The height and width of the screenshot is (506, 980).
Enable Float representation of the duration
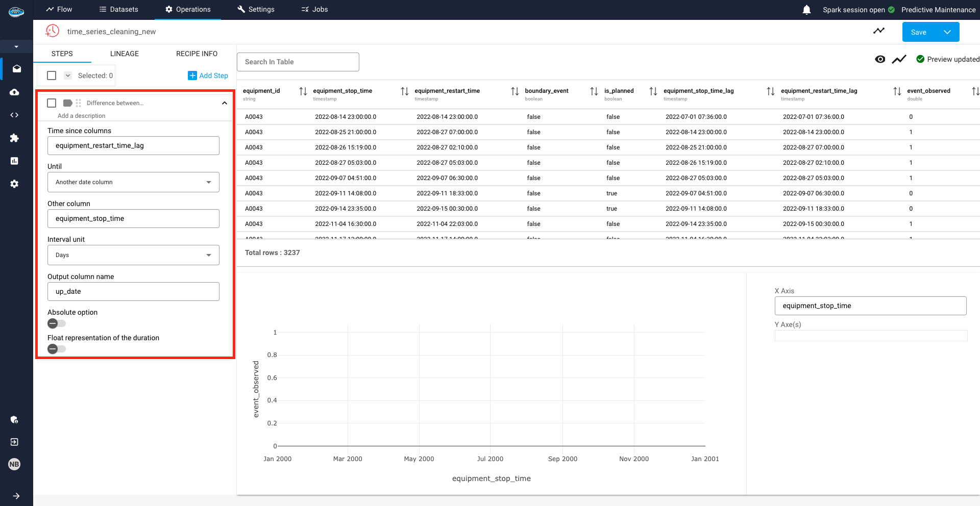(x=56, y=349)
